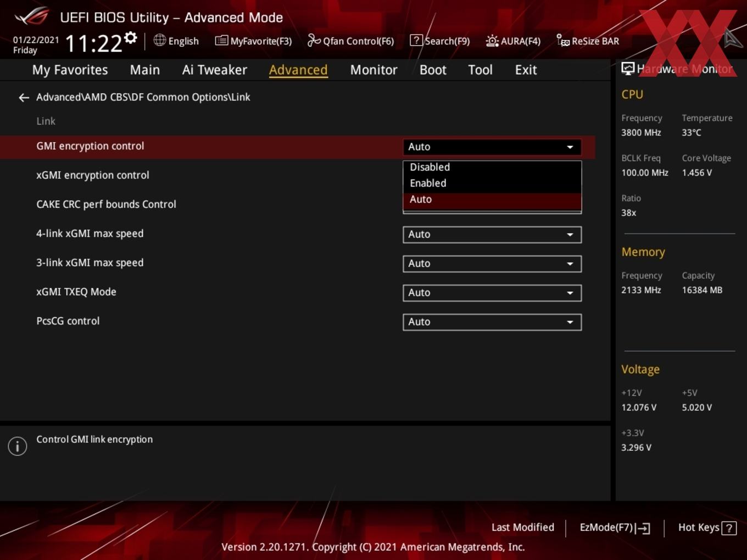Expand the 3-link xGMI max speed dropdown

(492, 264)
